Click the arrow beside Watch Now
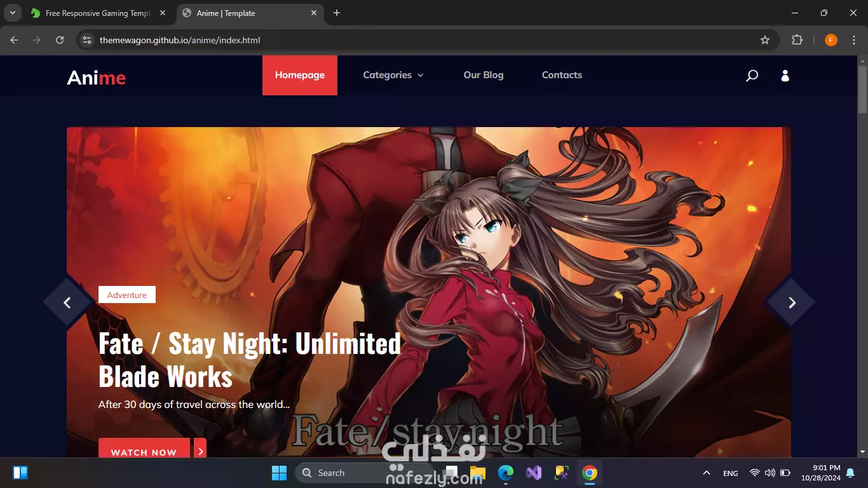The height and width of the screenshot is (488, 868). tap(200, 449)
